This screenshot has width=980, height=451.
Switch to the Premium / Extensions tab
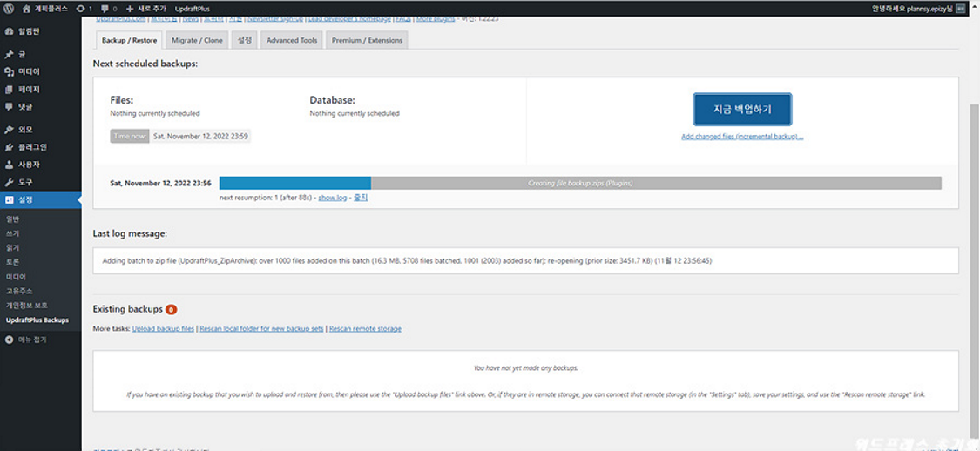367,41
